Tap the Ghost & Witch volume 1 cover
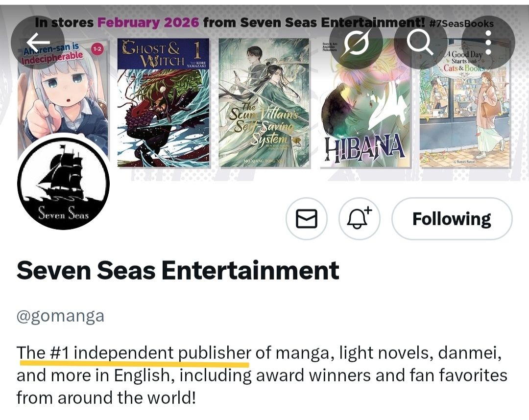 163,103
